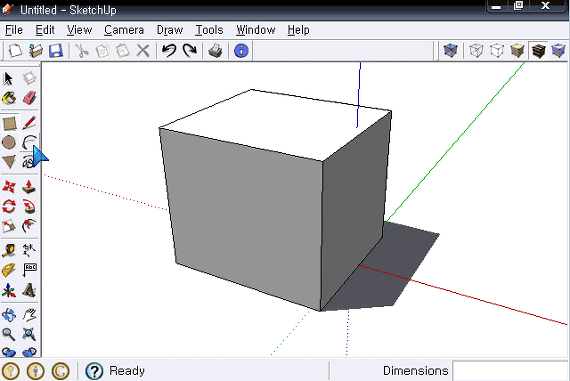Viewport: 570px width, 381px height.
Task: Click inside the Dimensions input box
Action: [x=510, y=371]
